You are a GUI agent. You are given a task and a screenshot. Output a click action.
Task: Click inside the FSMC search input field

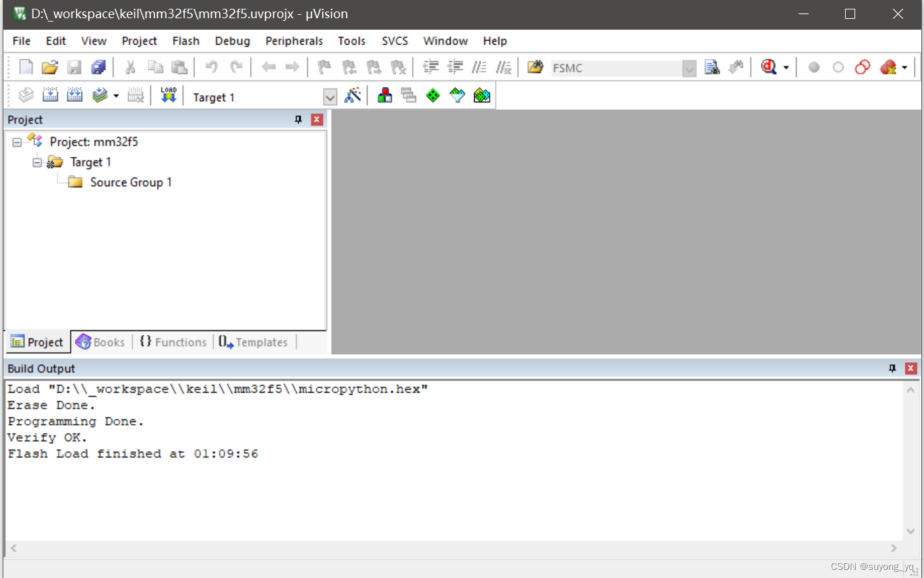coord(616,68)
